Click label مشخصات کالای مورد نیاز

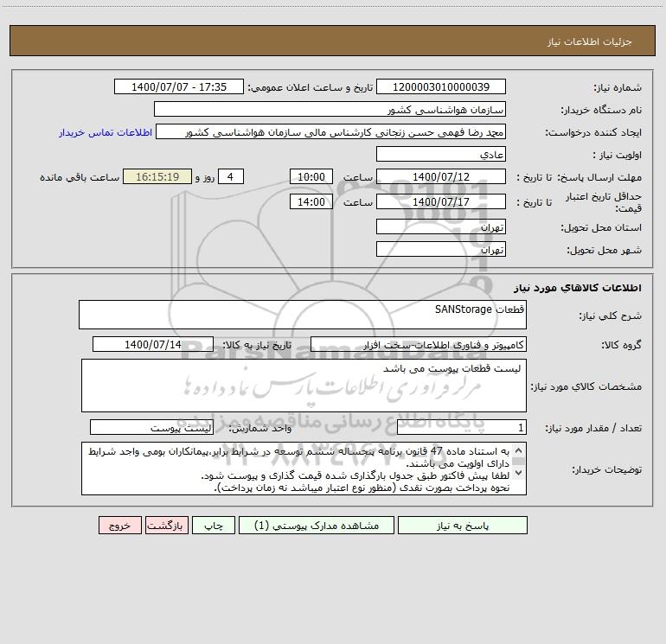point(586,386)
